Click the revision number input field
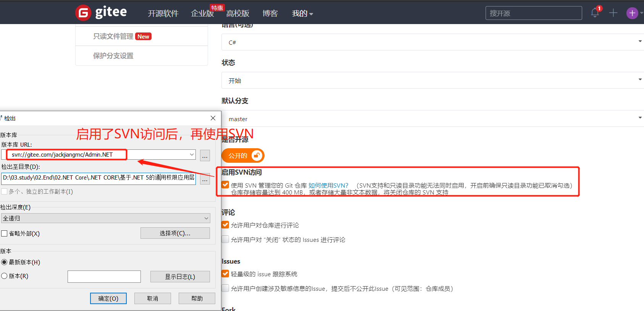The image size is (644, 311). coord(104,277)
